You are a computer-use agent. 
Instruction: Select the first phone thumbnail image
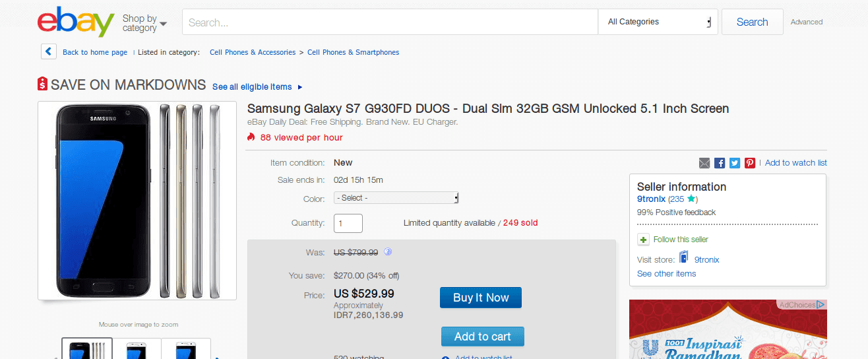coord(87,348)
